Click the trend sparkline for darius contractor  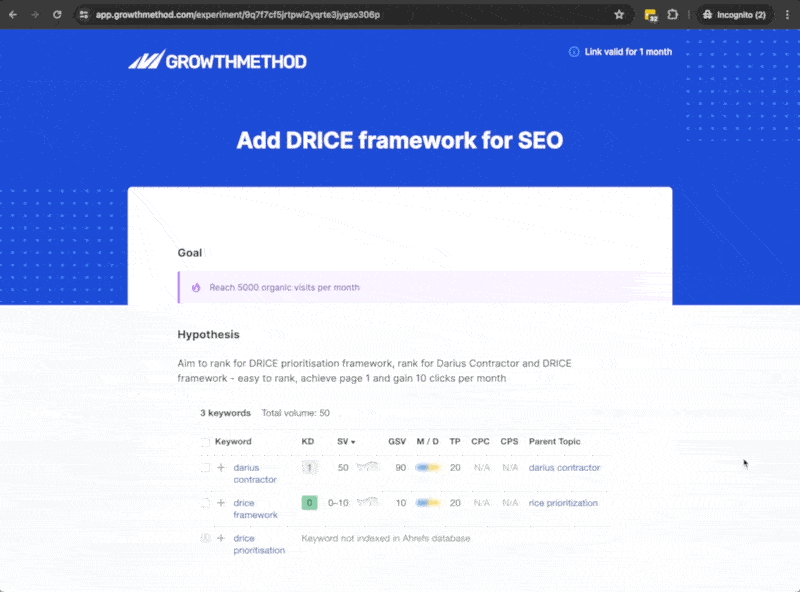coord(368,466)
